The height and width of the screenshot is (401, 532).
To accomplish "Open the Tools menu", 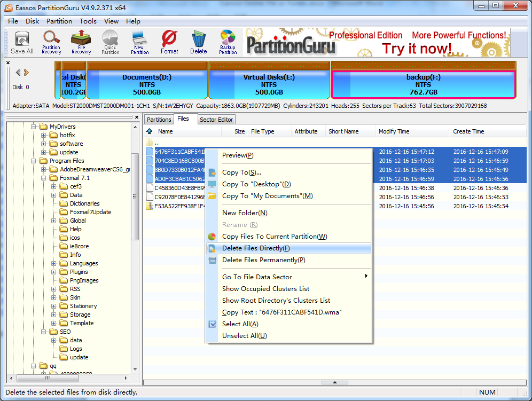I will 88,21.
